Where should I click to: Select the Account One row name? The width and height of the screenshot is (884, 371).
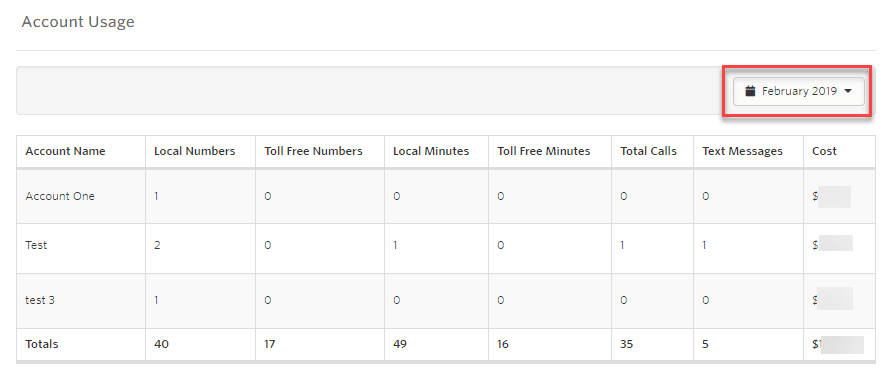pyautogui.click(x=60, y=196)
